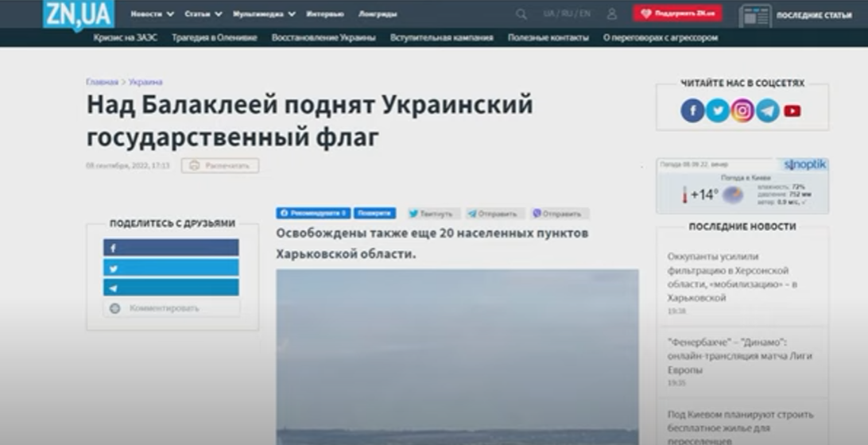This screenshot has width=868, height=445.
Task: Share article via Facebook sidebar bar
Action: point(171,248)
